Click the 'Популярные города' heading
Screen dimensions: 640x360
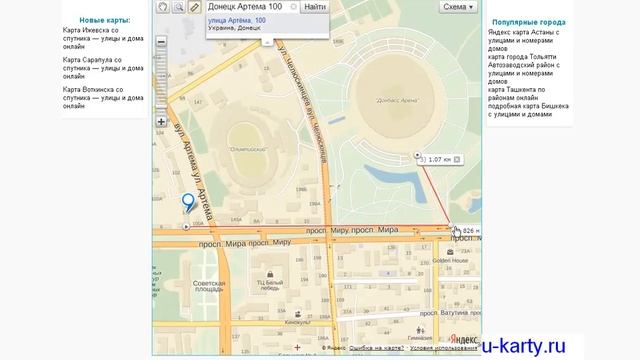tap(529, 22)
